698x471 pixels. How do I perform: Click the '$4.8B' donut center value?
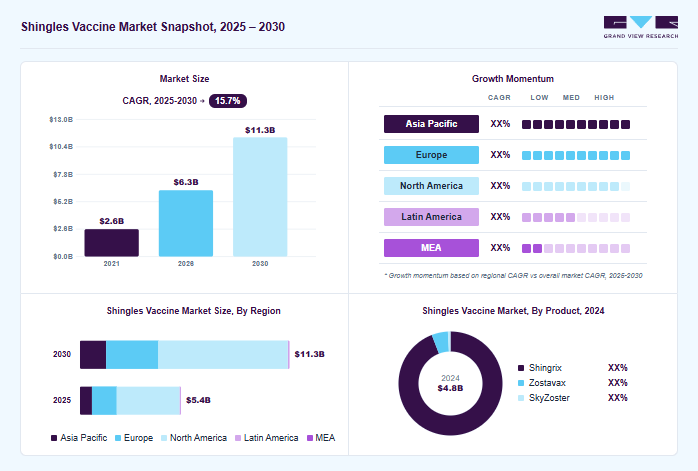(450, 388)
